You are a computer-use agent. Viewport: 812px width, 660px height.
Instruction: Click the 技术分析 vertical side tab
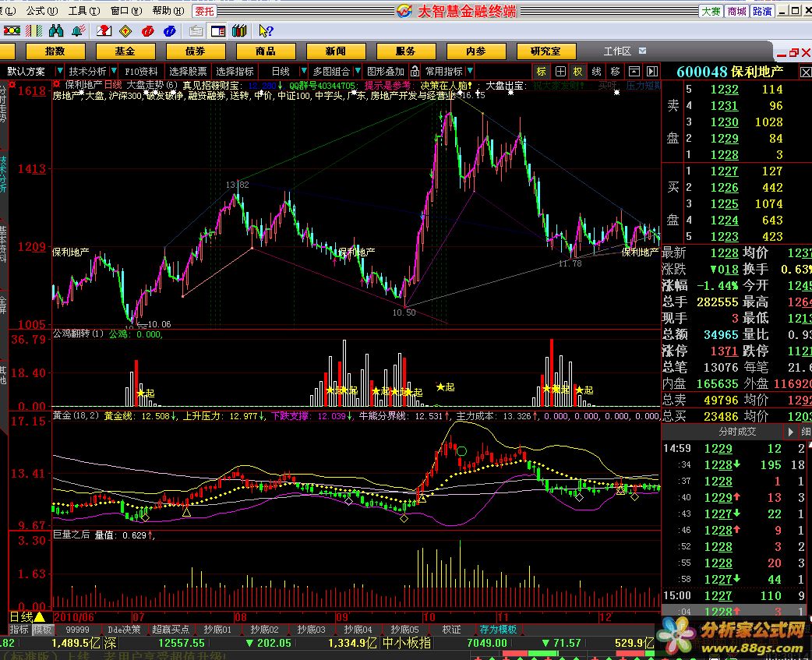pyautogui.click(x=3, y=174)
